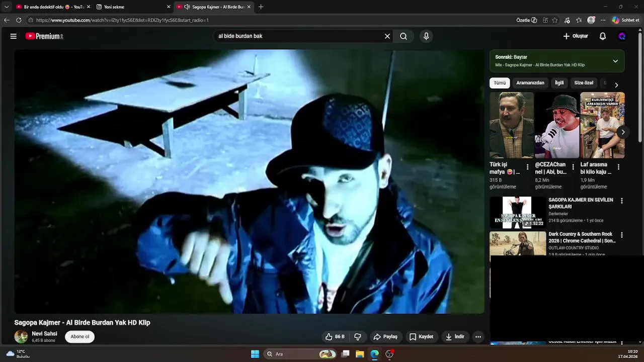Open the Oluştur create menu

[576, 36]
